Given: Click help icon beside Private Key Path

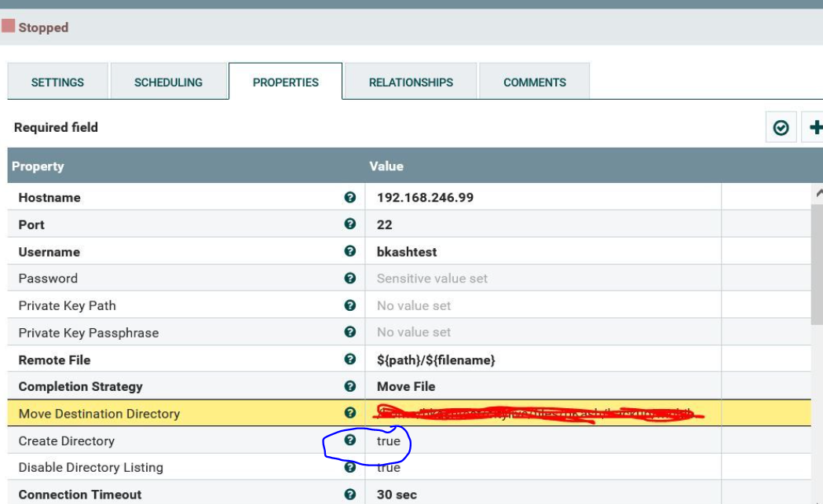Looking at the screenshot, I should pyautogui.click(x=351, y=305).
